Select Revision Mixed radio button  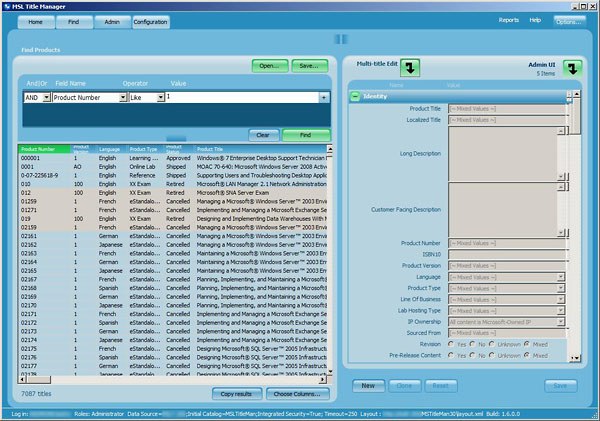(x=527, y=344)
